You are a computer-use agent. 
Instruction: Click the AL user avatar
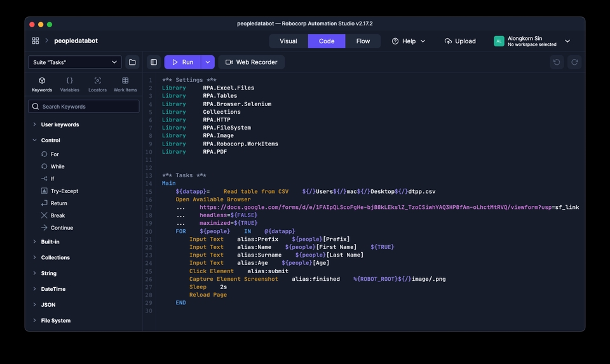499,41
